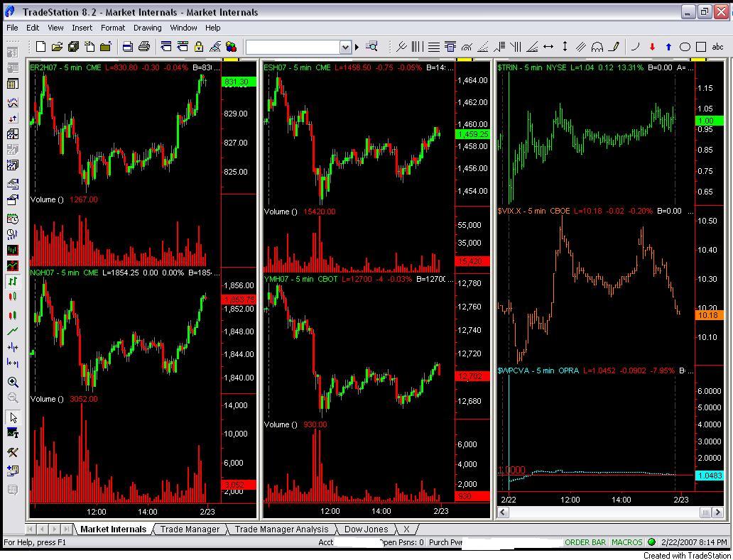The height and width of the screenshot is (560, 733).
Task: Select the horizontal double-arrow drawing tool
Action: [549, 46]
